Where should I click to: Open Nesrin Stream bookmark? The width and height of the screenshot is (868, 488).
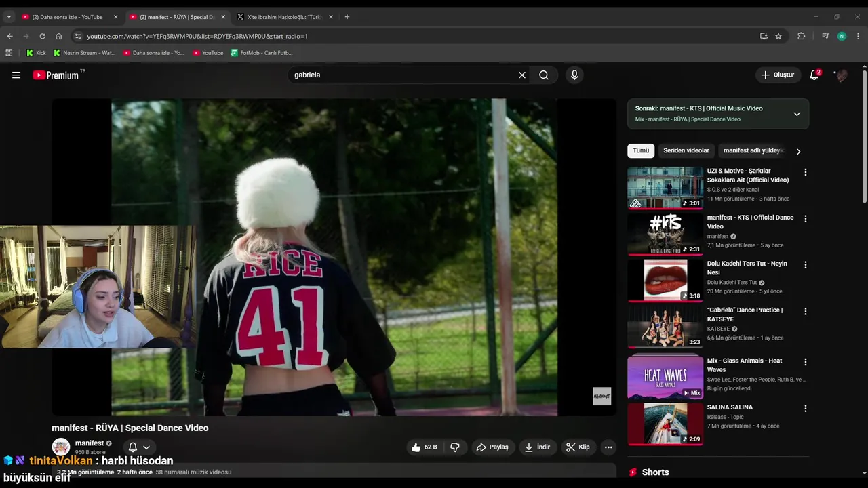tap(85, 53)
